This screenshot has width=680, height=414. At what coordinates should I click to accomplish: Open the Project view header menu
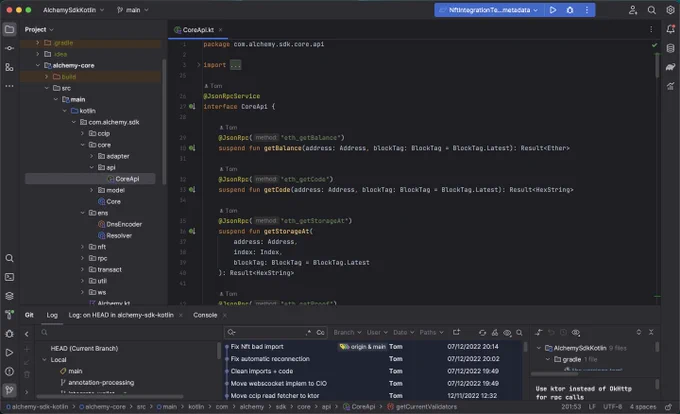coord(39,29)
